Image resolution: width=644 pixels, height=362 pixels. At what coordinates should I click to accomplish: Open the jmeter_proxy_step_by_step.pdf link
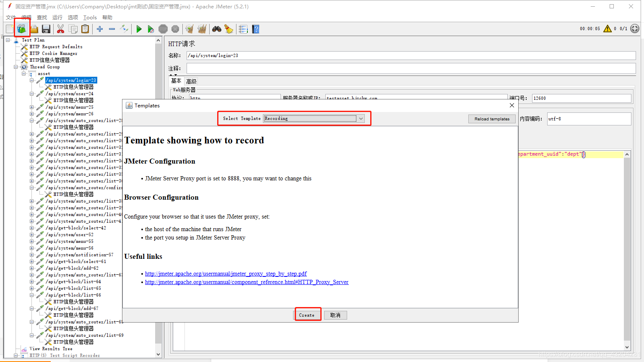[x=226, y=273]
